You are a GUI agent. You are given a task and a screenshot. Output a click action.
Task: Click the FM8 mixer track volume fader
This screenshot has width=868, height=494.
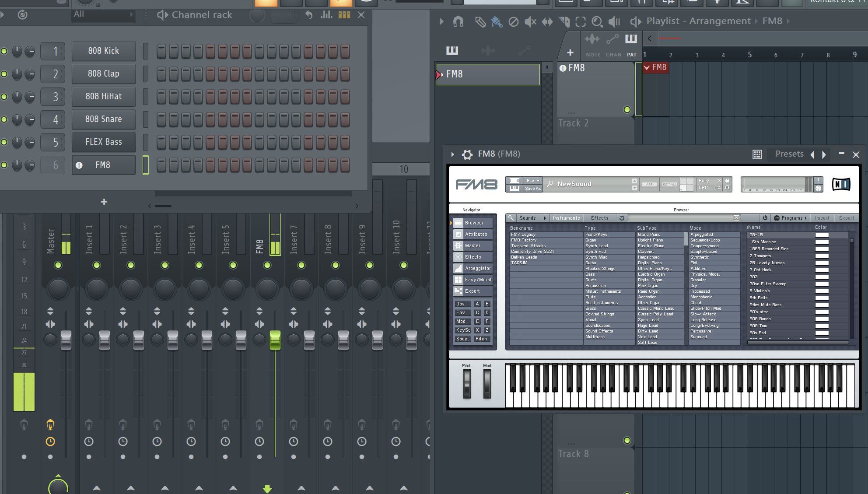275,340
